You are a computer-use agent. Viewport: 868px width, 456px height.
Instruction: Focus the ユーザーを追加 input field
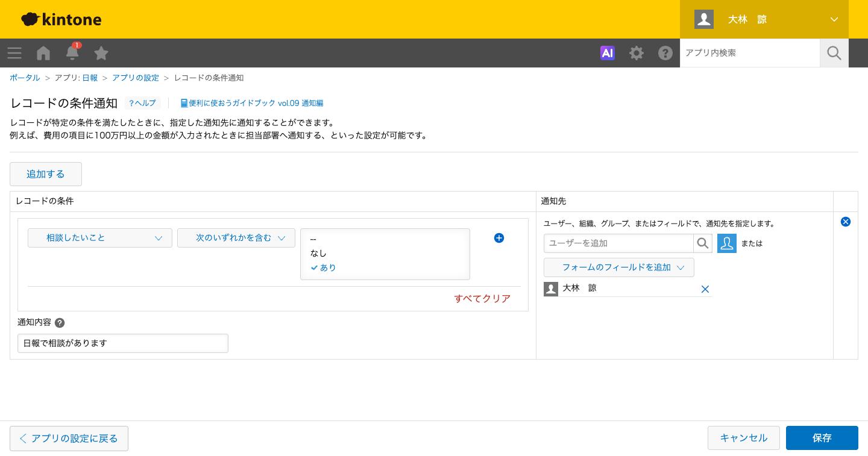coord(619,243)
